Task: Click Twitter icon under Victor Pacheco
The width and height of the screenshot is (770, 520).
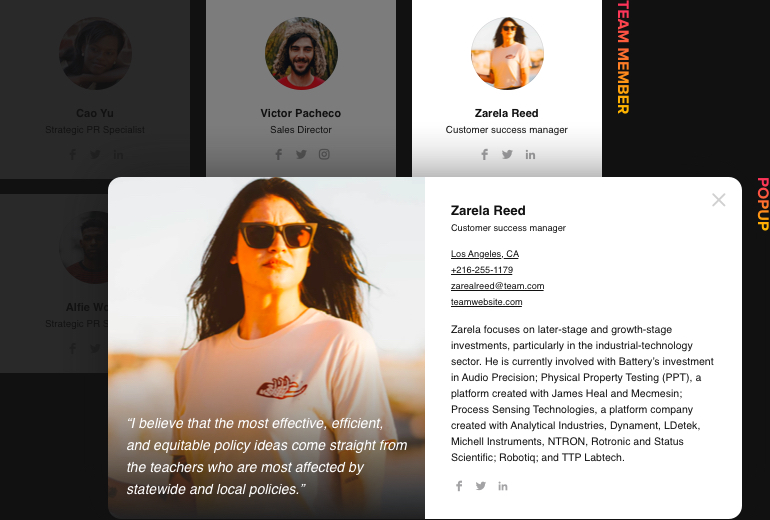Action: coord(302,155)
